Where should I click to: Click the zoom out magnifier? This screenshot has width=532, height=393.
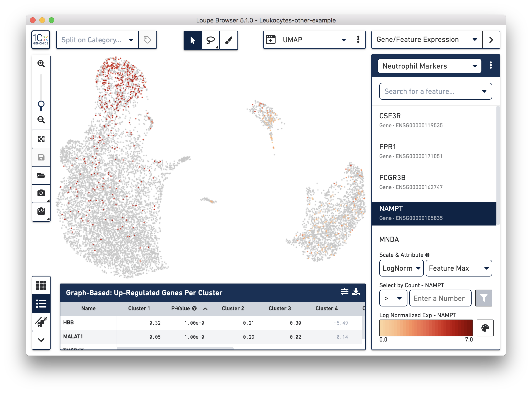[x=41, y=120]
